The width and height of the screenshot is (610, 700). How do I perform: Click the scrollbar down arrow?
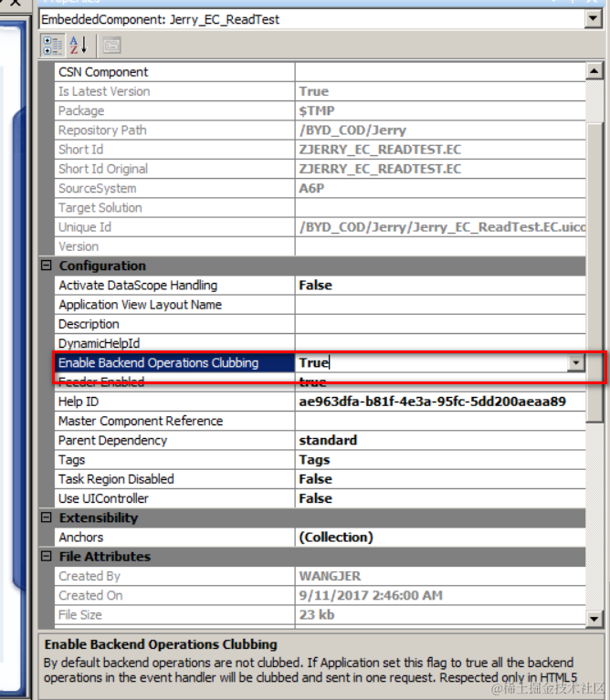tap(594, 619)
